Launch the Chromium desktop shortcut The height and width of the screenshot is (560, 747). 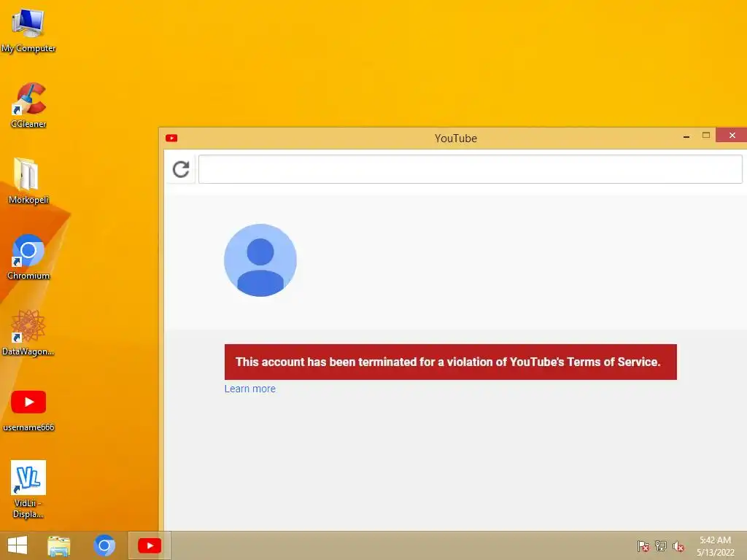tap(28, 256)
